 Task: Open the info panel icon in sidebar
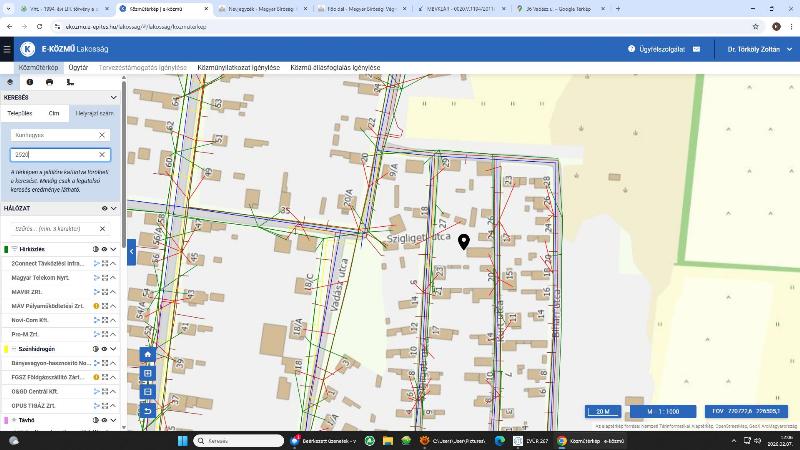click(29, 82)
